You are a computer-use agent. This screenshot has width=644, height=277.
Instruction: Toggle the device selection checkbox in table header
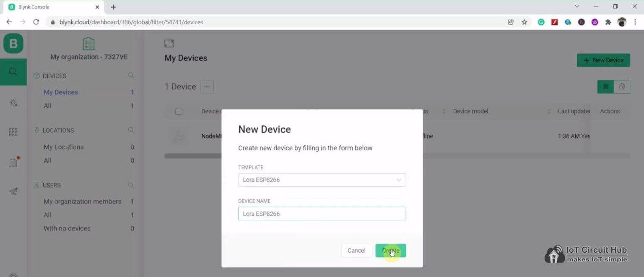[179, 111]
